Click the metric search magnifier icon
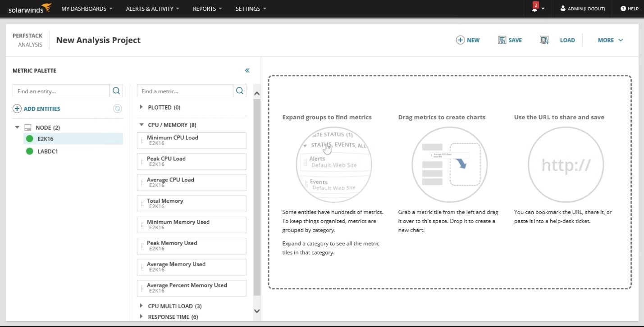 (240, 91)
